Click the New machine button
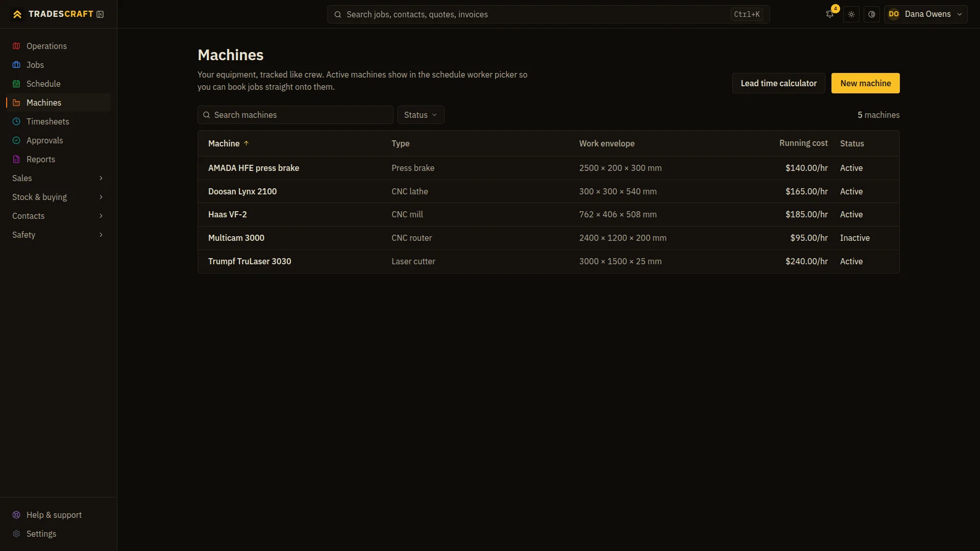The image size is (980, 551). click(865, 83)
